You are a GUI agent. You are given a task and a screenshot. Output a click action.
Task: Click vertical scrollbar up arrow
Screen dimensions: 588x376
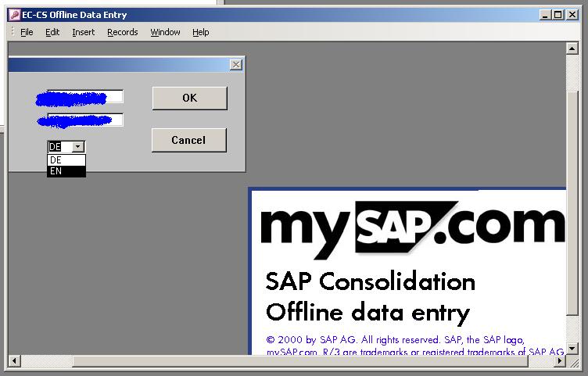[x=572, y=48]
